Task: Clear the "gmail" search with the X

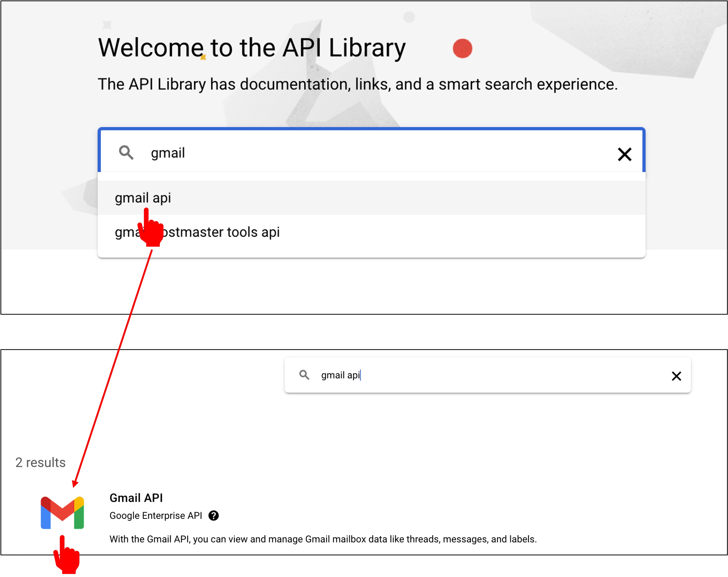Action: click(x=624, y=154)
